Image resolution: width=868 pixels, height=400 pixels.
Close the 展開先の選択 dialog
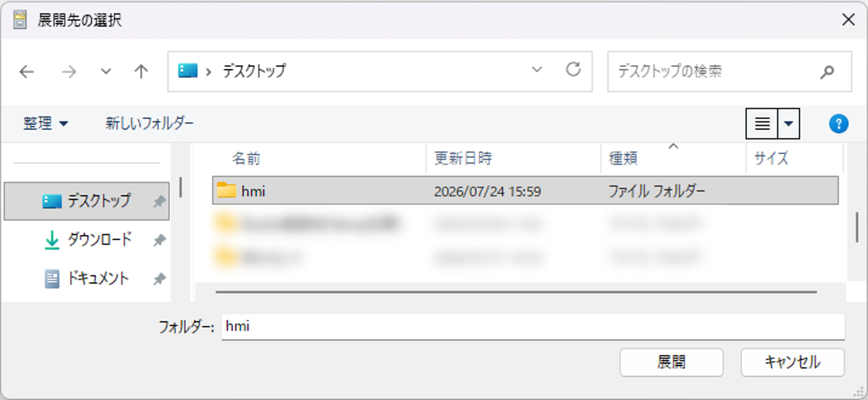tap(848, 20)
